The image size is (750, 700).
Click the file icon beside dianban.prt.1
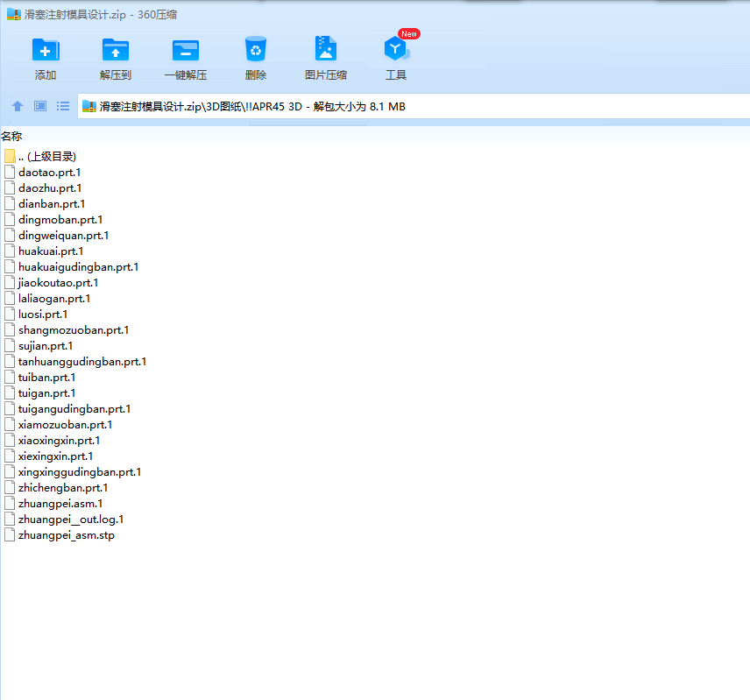[x=10, y=203]
